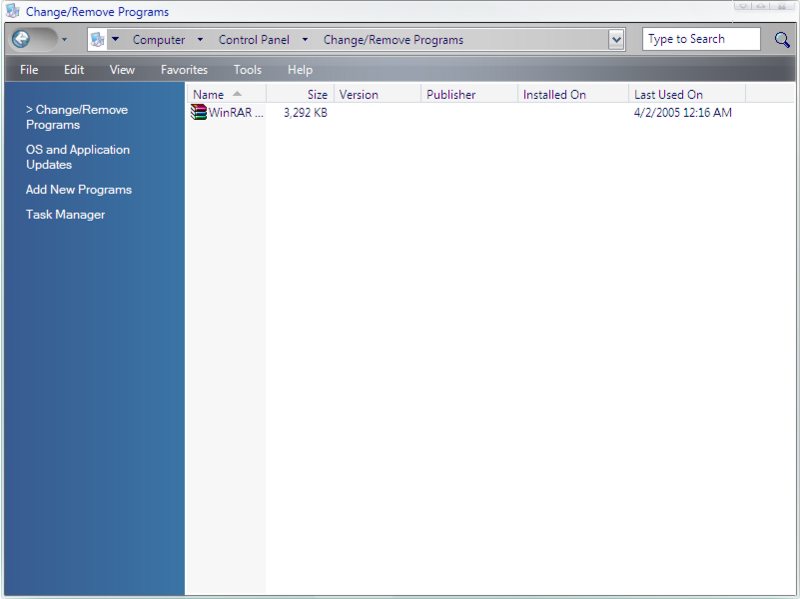800x599 pixels.
Task: Open the Edit menu
Action: click(x=74, y=70)
